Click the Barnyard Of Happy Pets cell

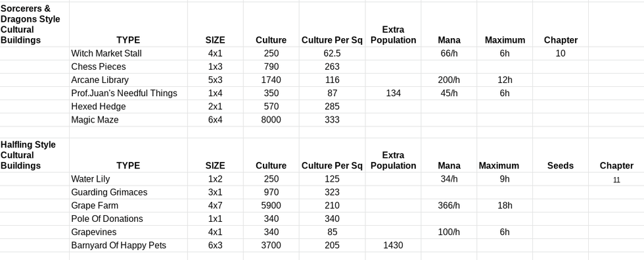pos(128,245)
